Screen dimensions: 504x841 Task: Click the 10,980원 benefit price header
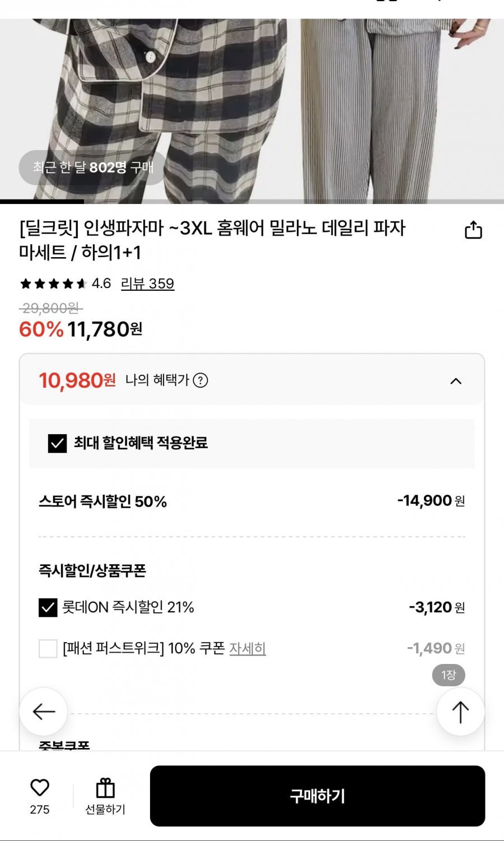click(77, 380)
